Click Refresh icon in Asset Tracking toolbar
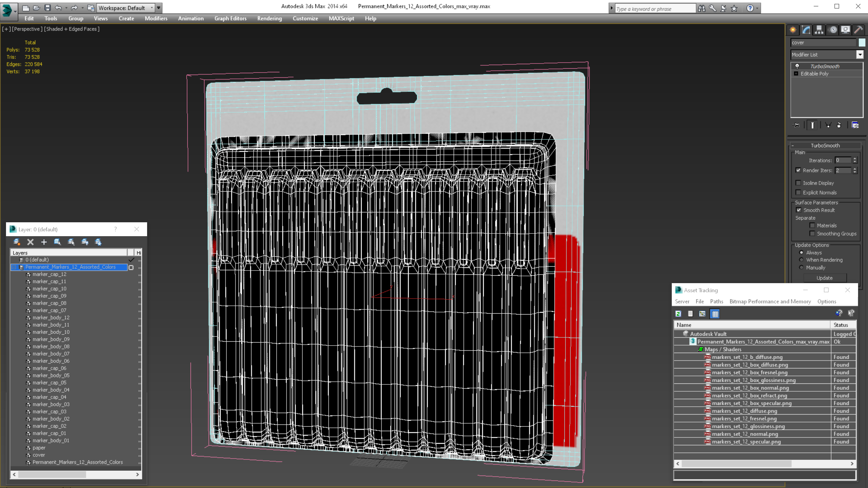This screenshot has width=868, height=488. [678, 314]
